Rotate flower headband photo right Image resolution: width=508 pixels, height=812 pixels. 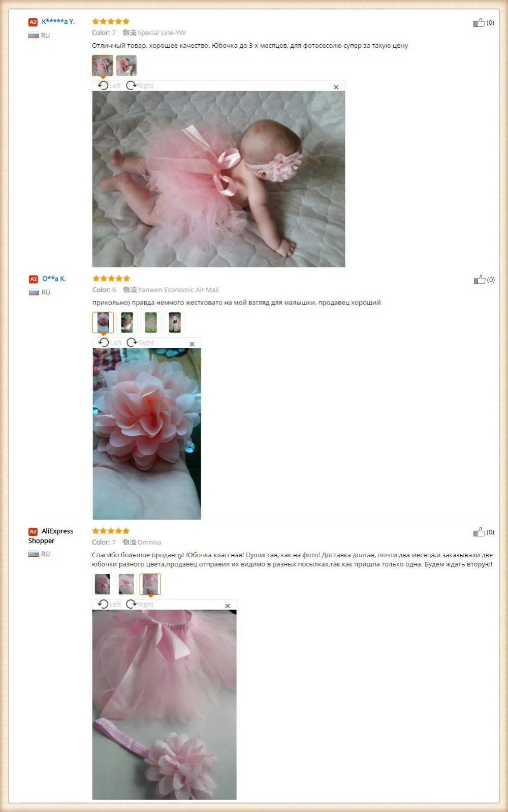coord(140,342)
